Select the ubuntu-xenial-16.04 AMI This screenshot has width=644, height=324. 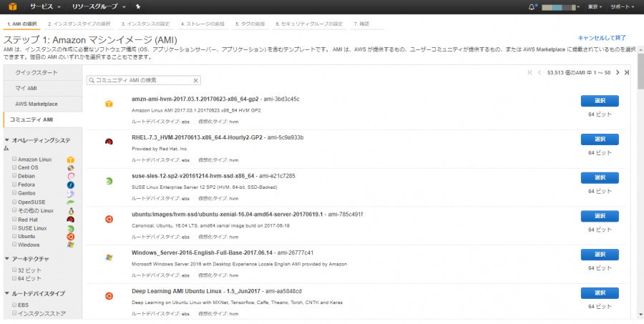600,216
